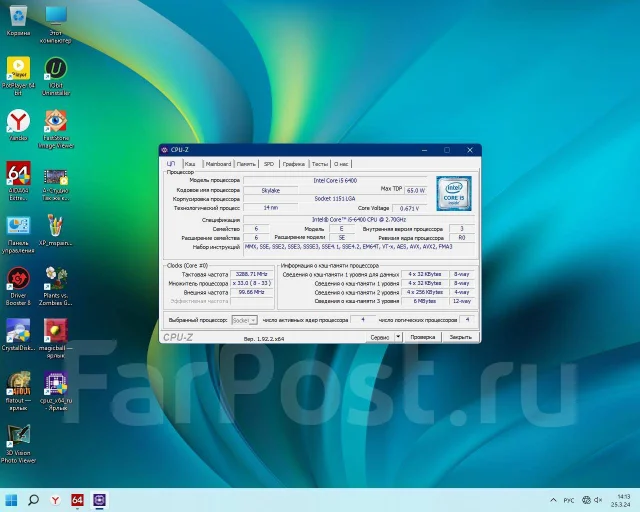The image size is (640, 512).
Task: Launch Plants vs. Zombies desktop shortcut
Action: click(x=56, y=286)
